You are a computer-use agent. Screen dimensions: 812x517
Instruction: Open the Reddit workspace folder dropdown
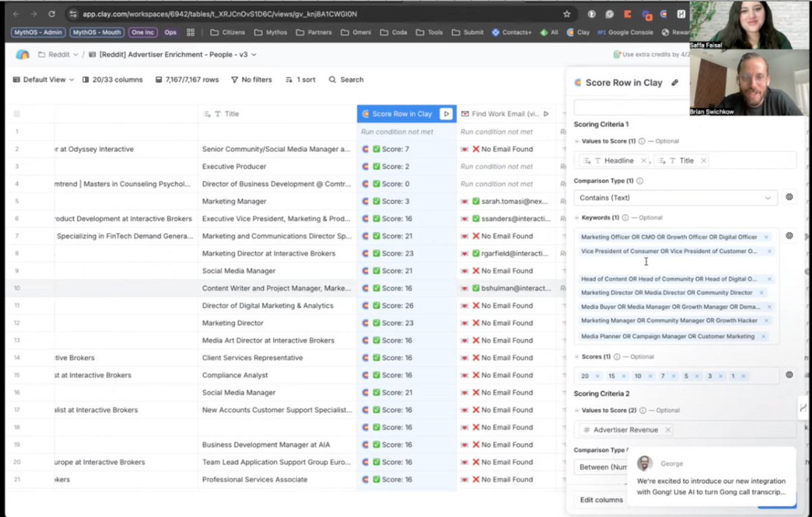coord(58,55)
